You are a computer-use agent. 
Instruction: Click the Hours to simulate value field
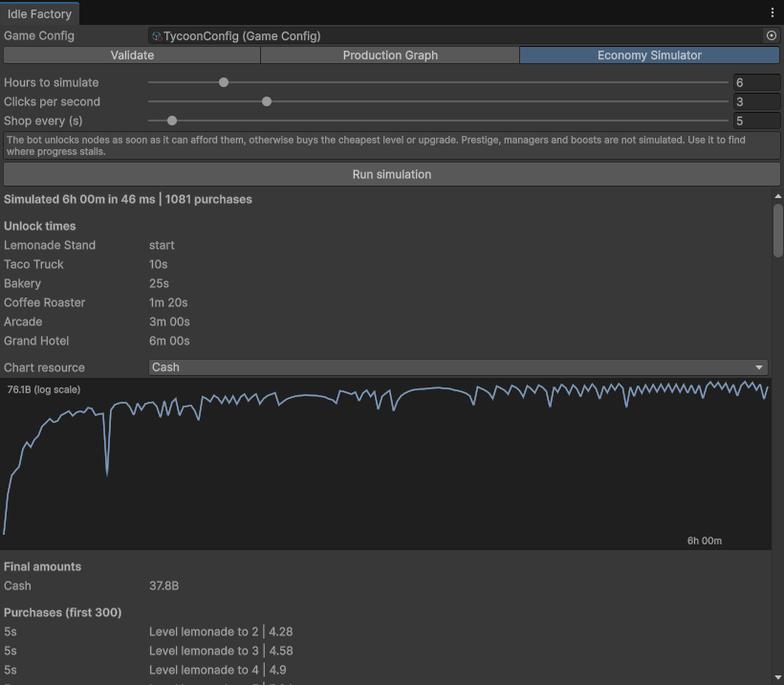[756, 82]
